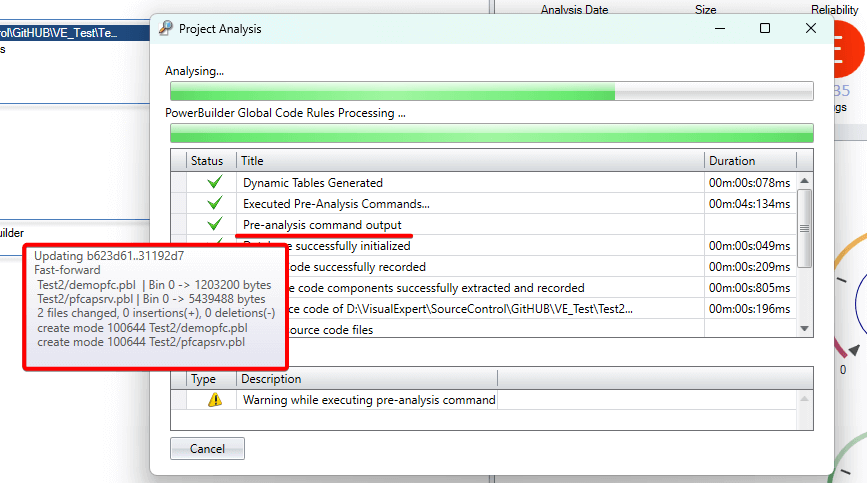Image resolution: width=867 pixels, height=483 pixels.
Task: Click the Analysis Date column in background window
Action: pos(574,9)
